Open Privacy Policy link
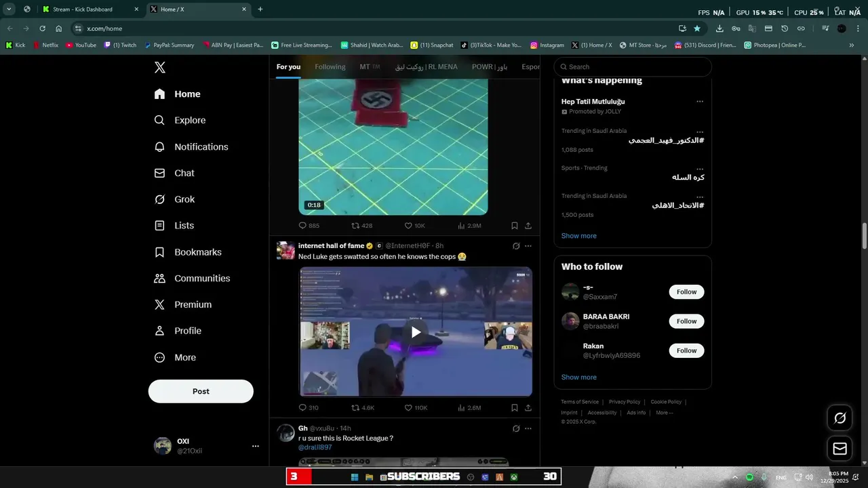The width and height of the screenshot is (868, 488). (x=625, y=402)
